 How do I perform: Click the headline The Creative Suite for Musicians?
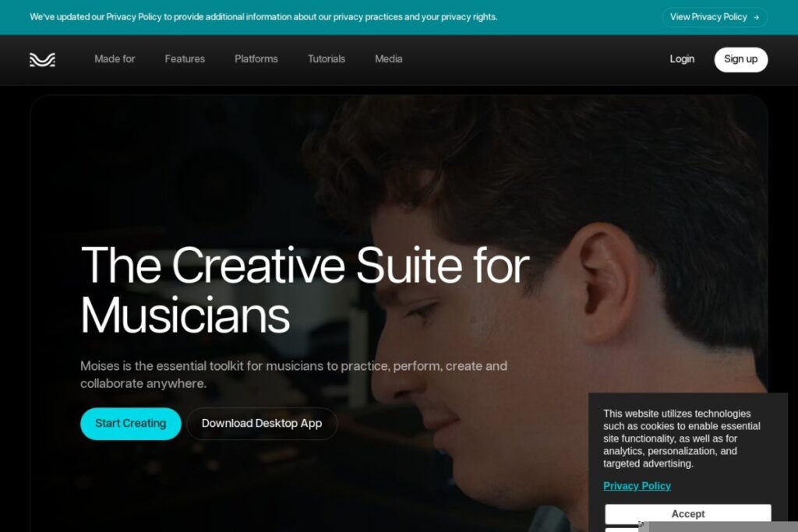(305, 290)
